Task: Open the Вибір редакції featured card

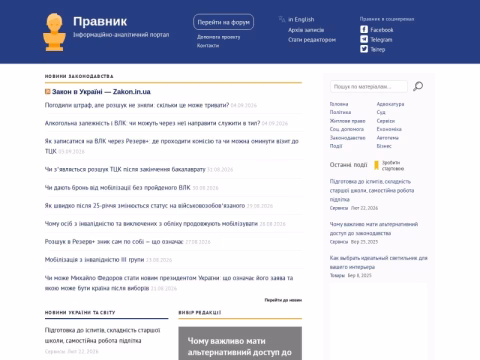Action: (240, 343)
